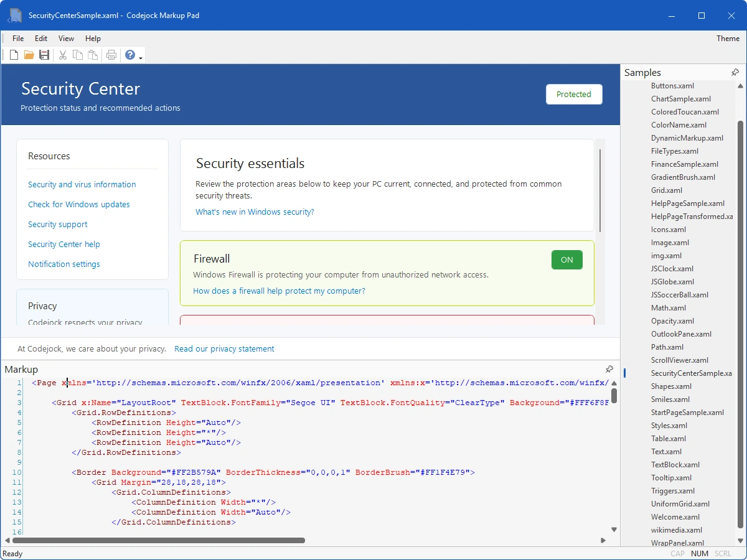Viewport: 747px width, 560px height.
Task: Select Shapes.xaml sample
Action: pos(671,386)
